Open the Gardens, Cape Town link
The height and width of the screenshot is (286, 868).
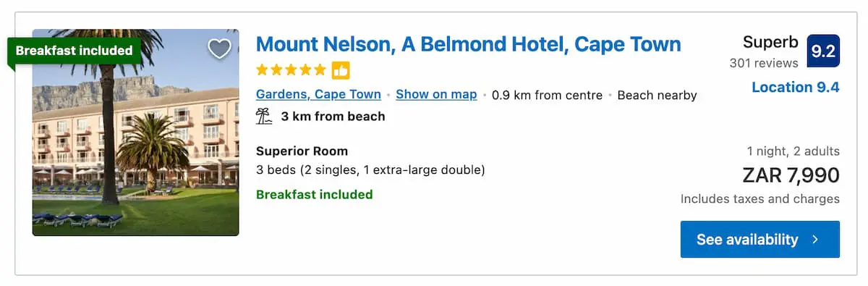pyautogui.click(x=318, y=94)
